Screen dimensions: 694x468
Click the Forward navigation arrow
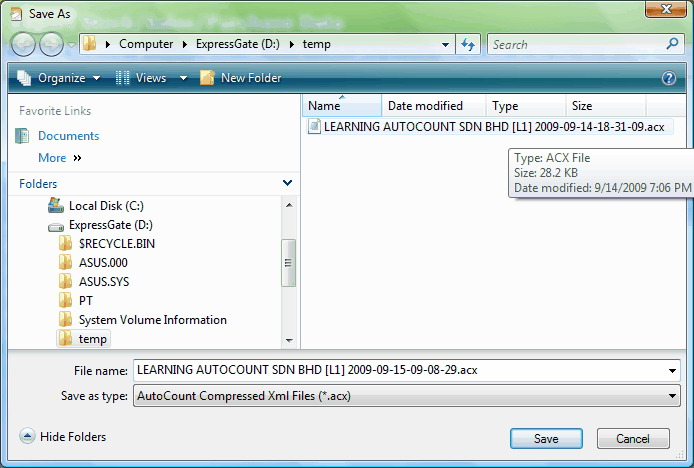[x=51, y=44]
